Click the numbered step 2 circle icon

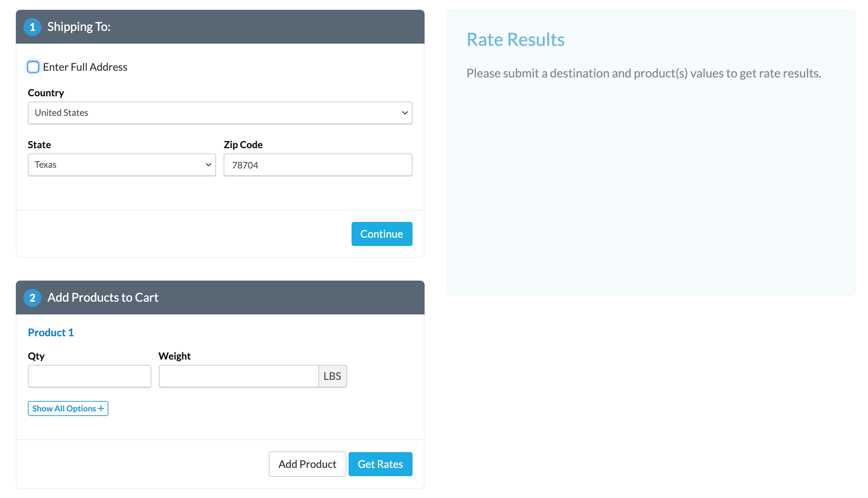(33, 297)
